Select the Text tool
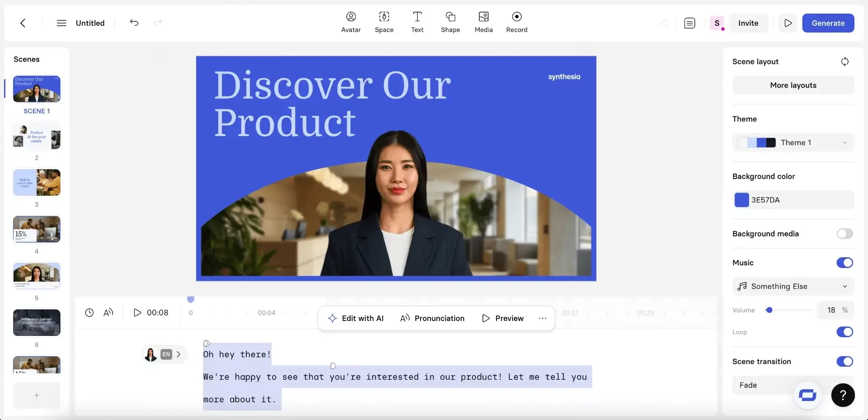This screenshot has height=420, width=868. click(x=417, y=23)
